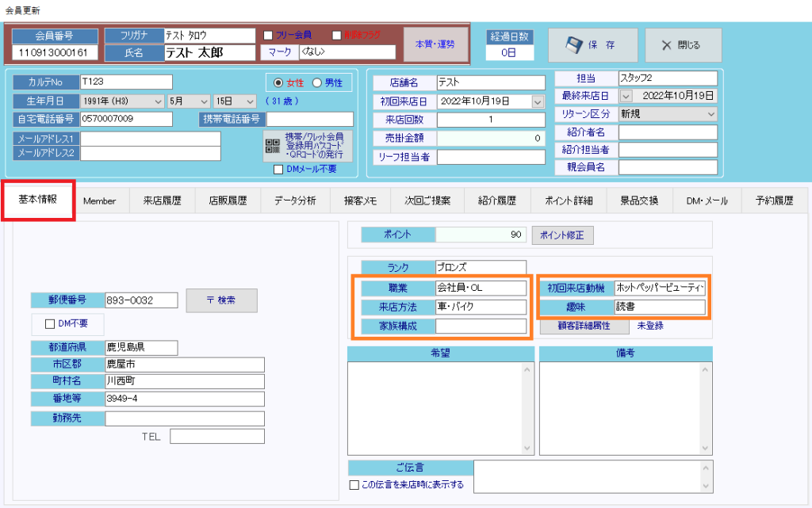812x508 pixels.
Task: Click the ポイント修正 button
Action: coord(562,235)
